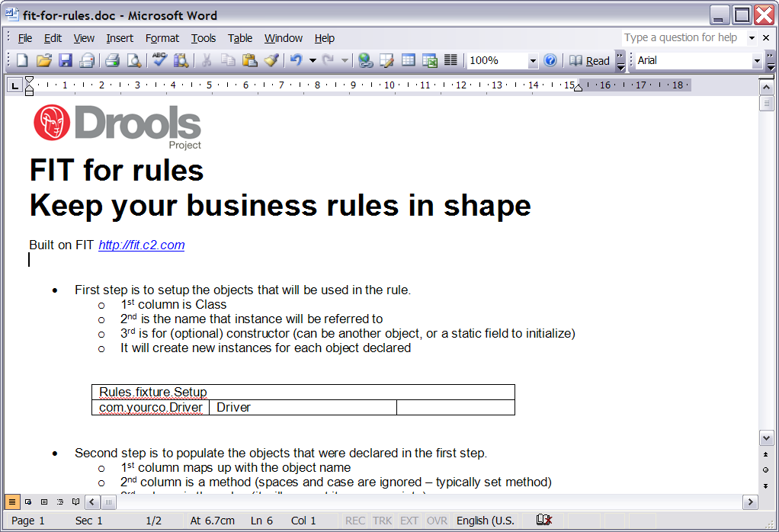Toggle REC macro recording indicator
Image resolution: width=779 pixels, height=532 pixels.
(x=355, y=521)
